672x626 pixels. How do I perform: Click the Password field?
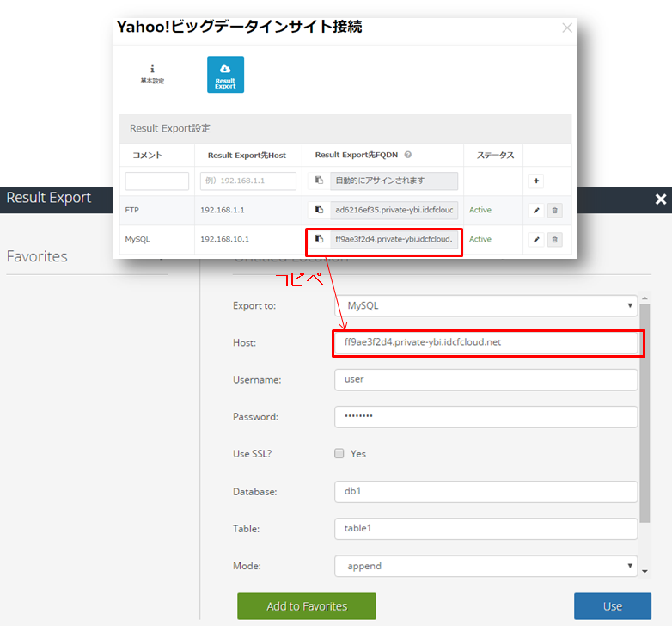[x=486, y=417]
